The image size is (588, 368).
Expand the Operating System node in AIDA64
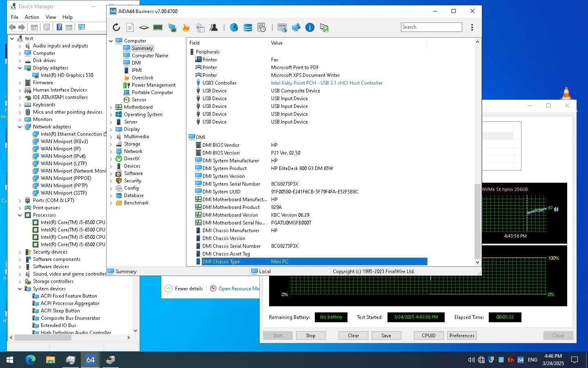[111, 114]
